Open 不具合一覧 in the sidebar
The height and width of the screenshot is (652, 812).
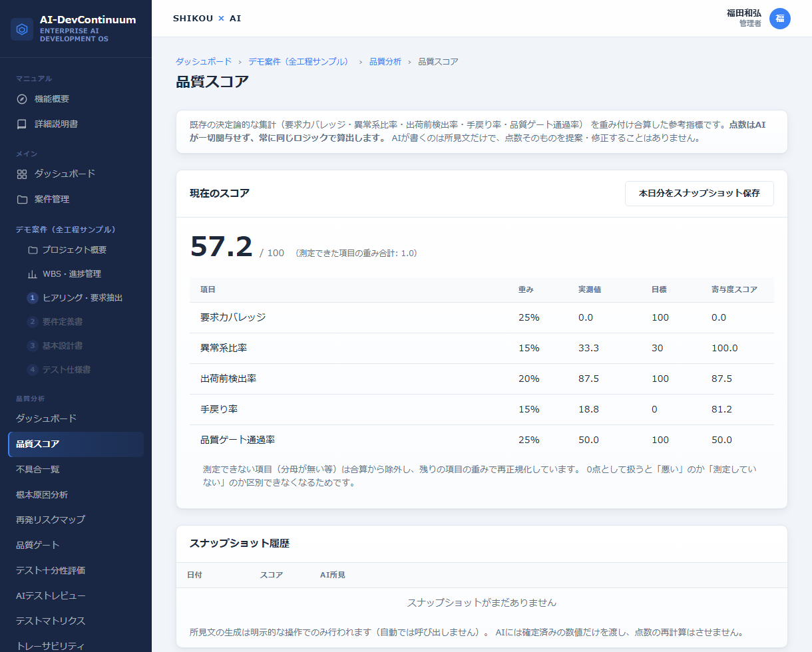tap(76, 469)
